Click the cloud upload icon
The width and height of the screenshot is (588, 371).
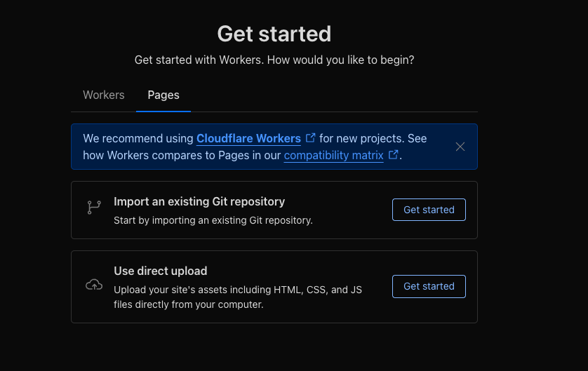point(94,285)
